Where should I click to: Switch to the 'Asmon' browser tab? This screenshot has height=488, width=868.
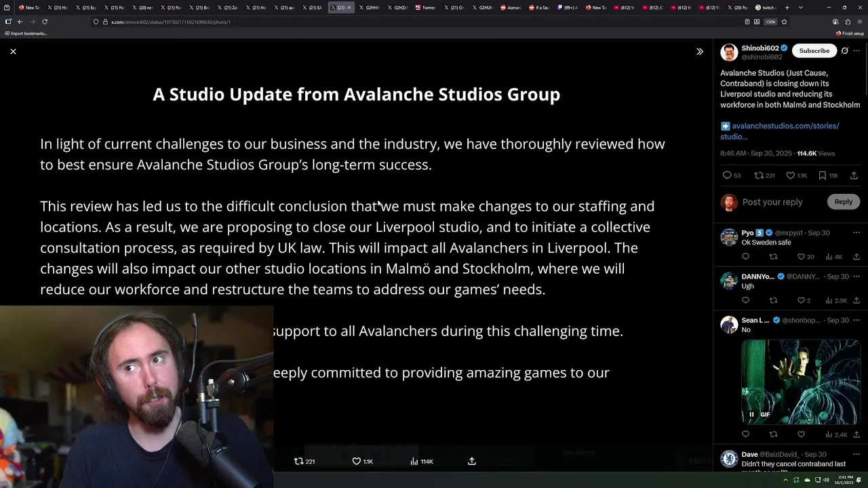(x=511, y=7)
